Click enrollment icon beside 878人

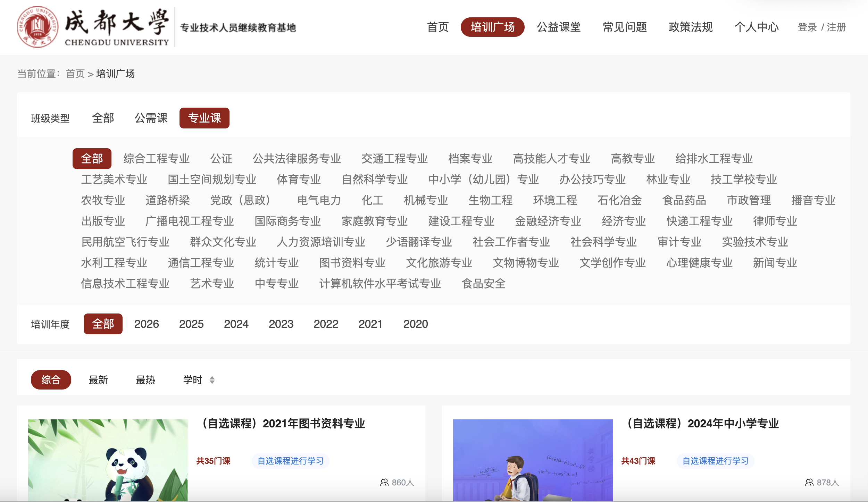[x=809, y=483]
